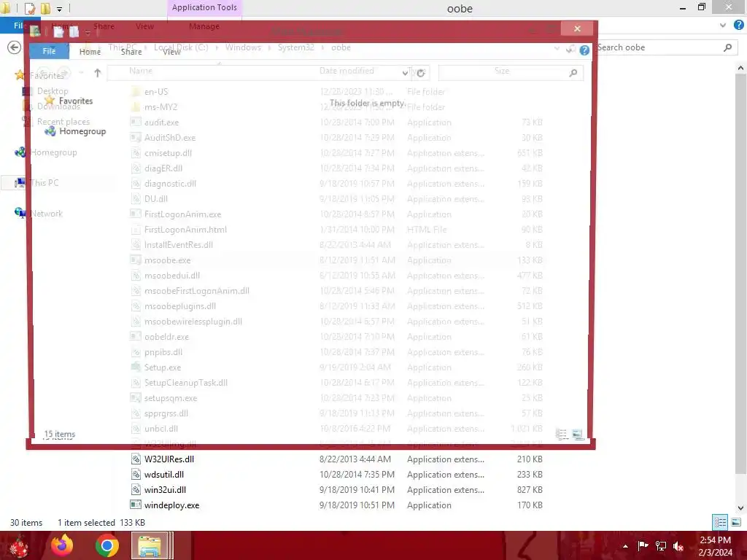Click the scroll-up arrow of the file list

740,68
